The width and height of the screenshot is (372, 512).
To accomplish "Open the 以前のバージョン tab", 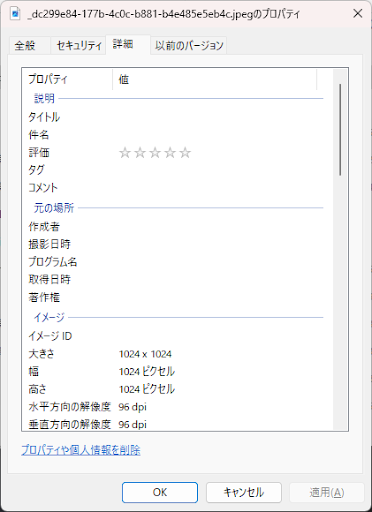I will (189, 45).
